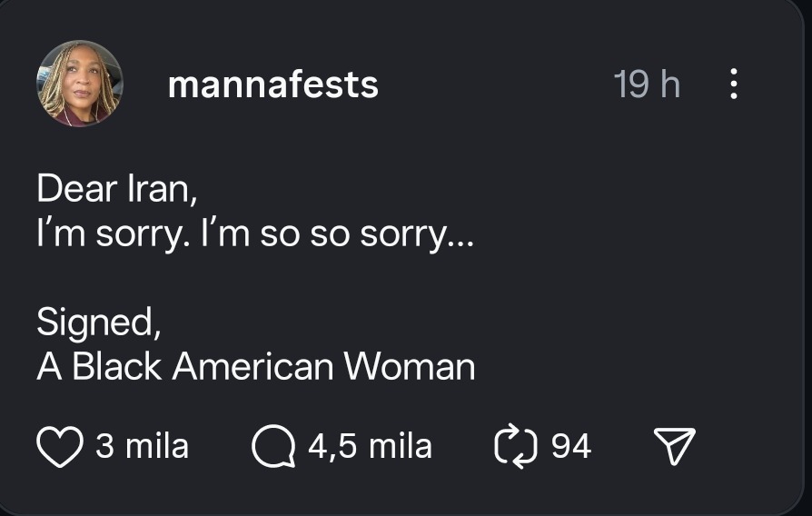View the 94 reposts count
812x516 pixels.
pyautogui.click(x=571, y=446)
